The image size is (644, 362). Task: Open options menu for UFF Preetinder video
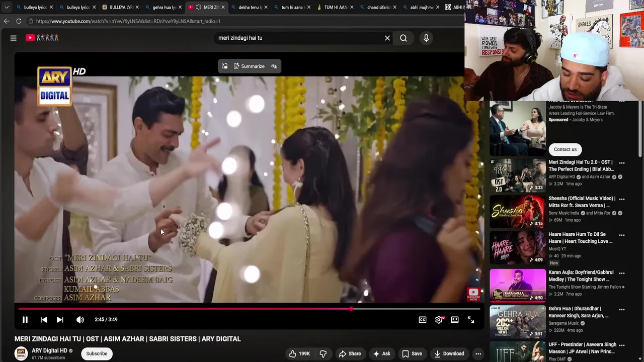[622, 345]
